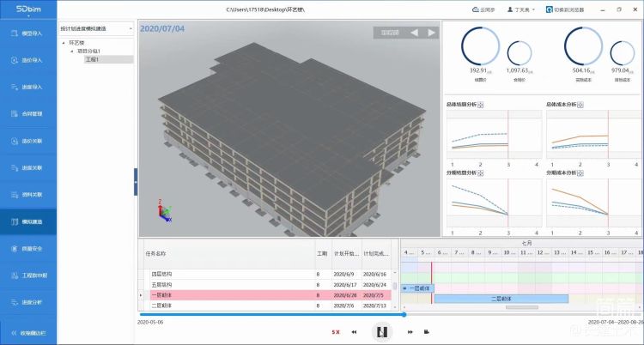Select the 二层砌体 bar in Gantt chart
The image size is (644, 345).
click(501, 299)
